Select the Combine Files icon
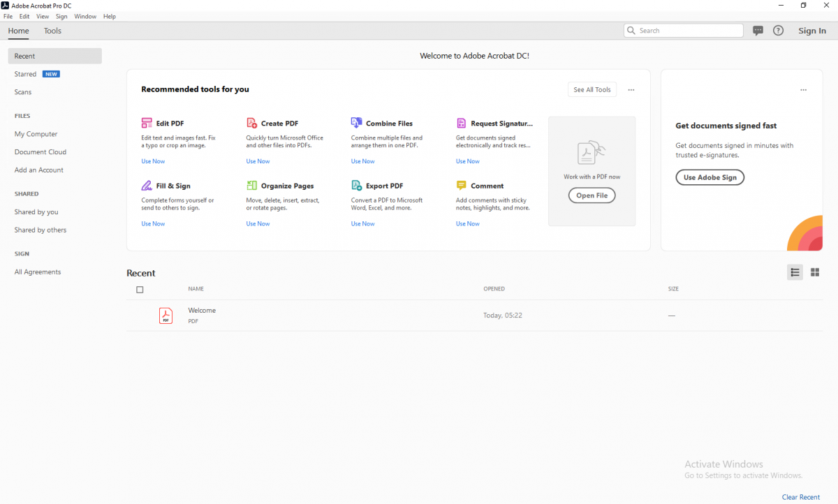838x504 pixels. click(356, 123)
